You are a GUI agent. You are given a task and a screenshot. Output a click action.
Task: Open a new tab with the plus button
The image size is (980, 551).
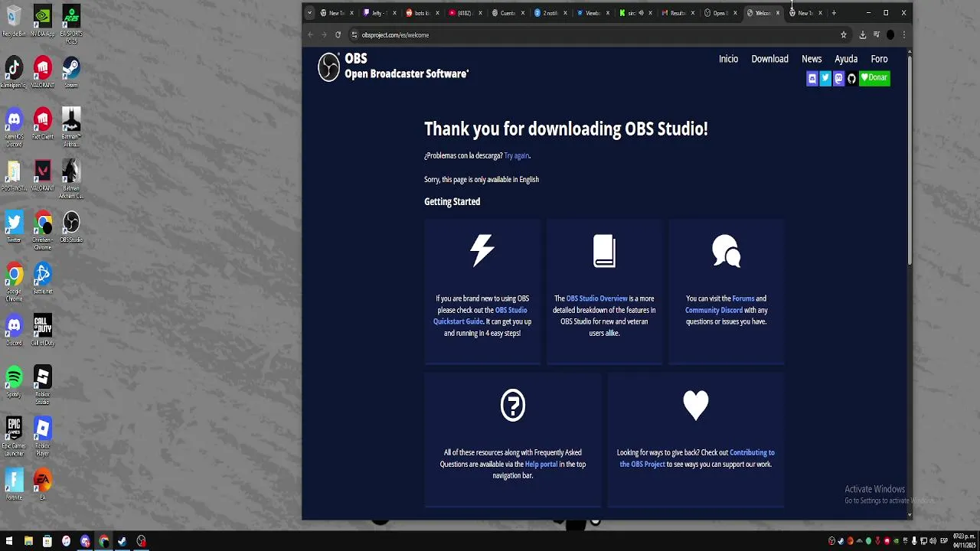[x=834, y=13]
